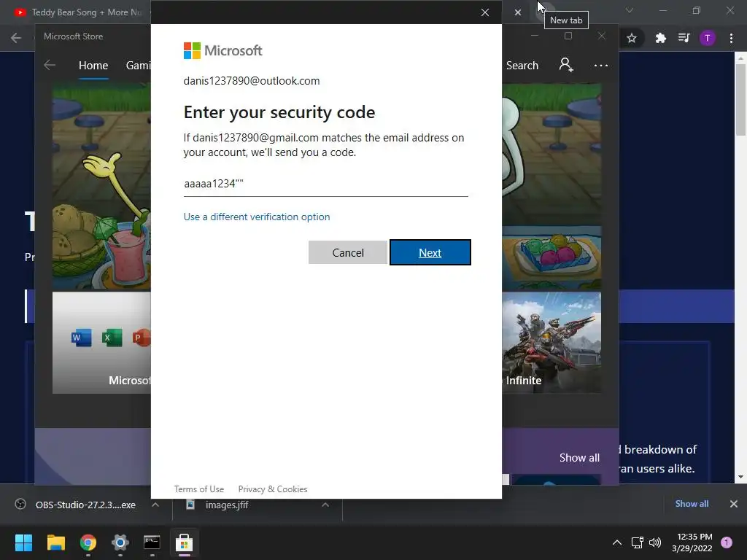Click Show all in Microsoft Store
Screen dimensions: 747x560
click(579, 458)
